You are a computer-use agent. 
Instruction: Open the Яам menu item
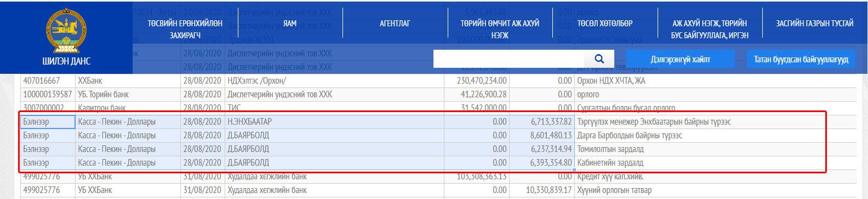tap(289, 24)
